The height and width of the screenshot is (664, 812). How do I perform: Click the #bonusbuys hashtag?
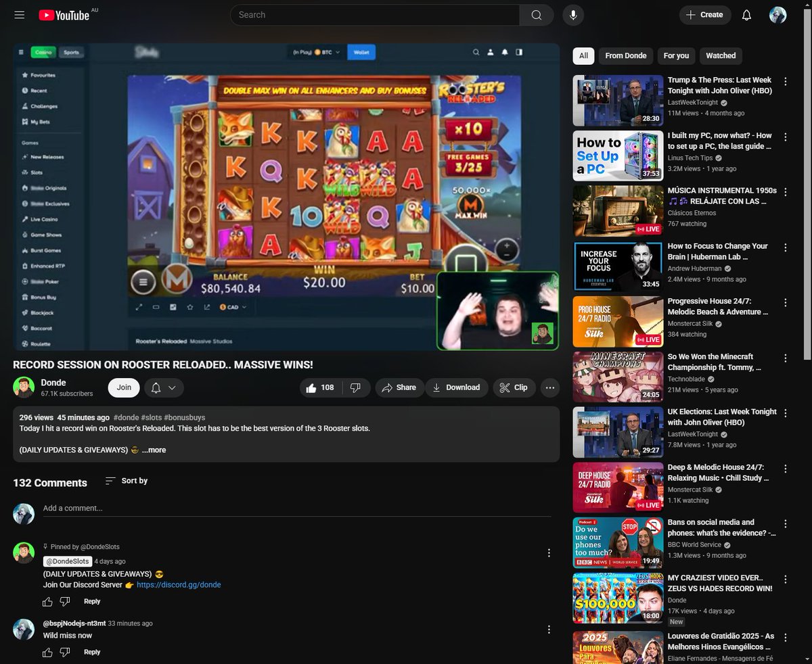pos(185,418)
